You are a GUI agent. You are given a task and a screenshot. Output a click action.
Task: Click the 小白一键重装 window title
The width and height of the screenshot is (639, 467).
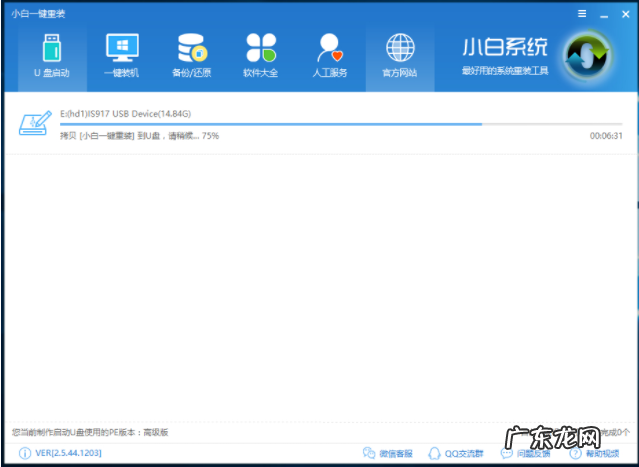38,14
